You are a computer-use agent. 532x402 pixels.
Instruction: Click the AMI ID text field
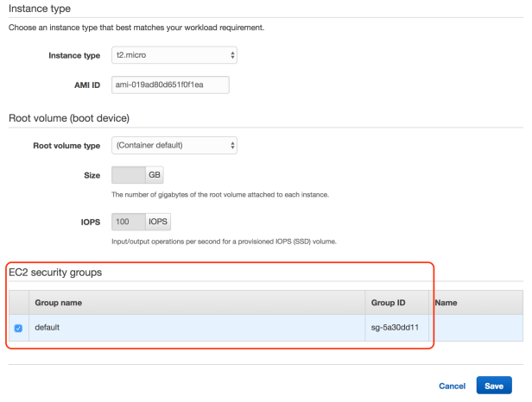[170, 85]
